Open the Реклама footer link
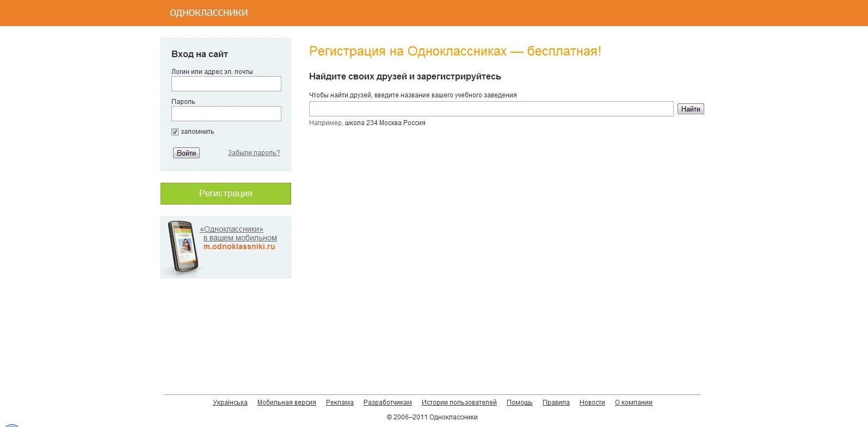This screenshot has height=427, width=868. 340,403
